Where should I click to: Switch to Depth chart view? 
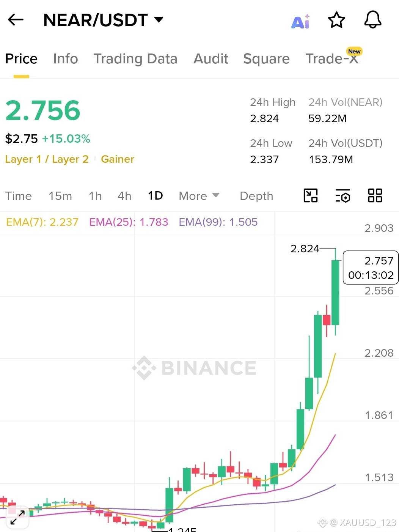click(x=256, y=196)
